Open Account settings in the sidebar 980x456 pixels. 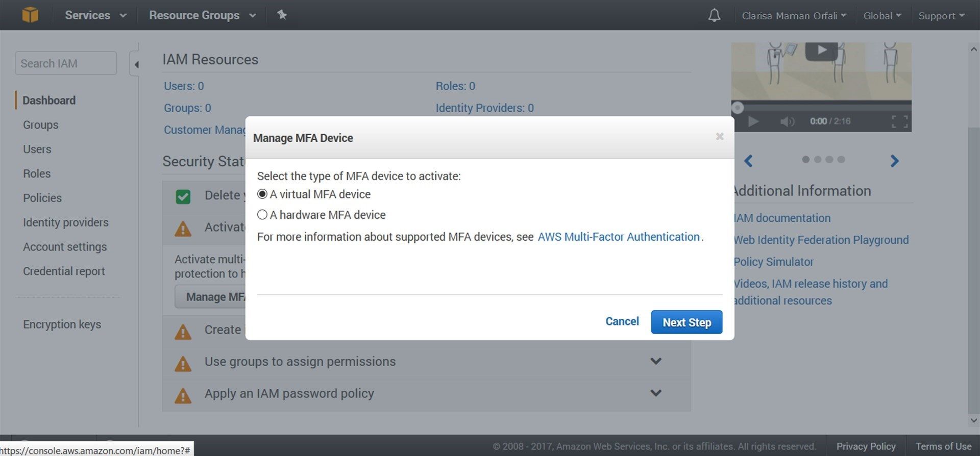[65, 247]
